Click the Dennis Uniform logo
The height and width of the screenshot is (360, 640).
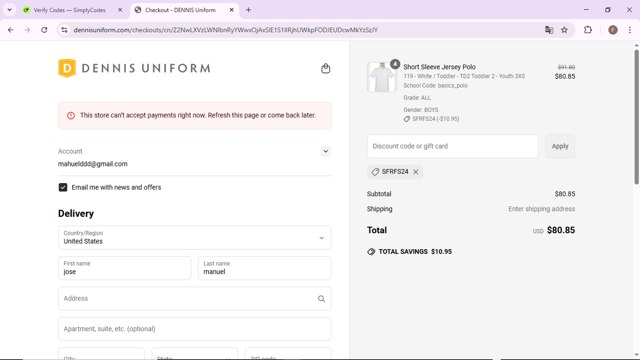click(x=134, y=68)
